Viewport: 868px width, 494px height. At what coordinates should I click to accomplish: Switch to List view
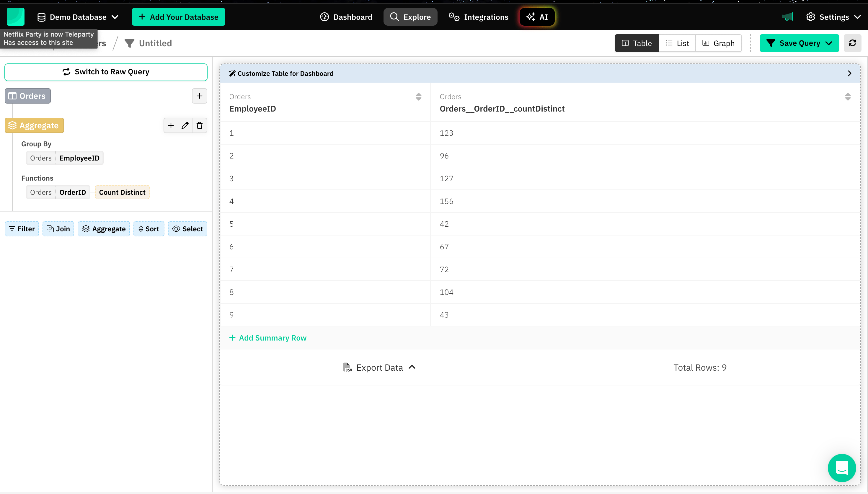677,43
